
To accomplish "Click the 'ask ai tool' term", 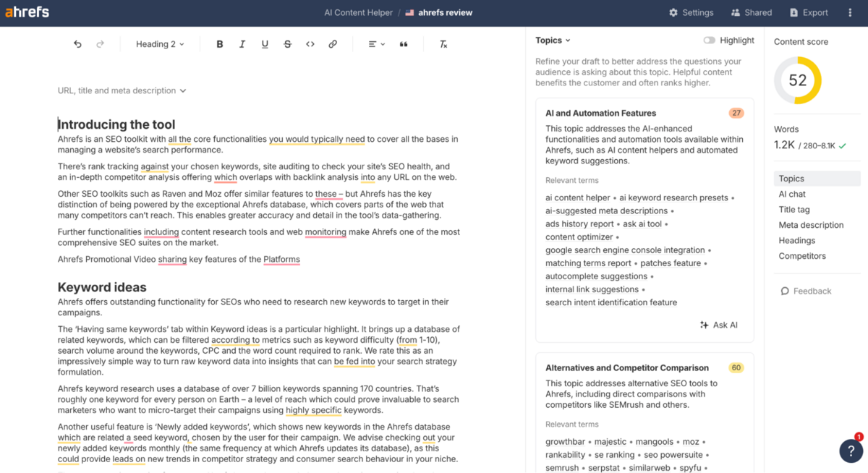I will (x=642, y=223).
